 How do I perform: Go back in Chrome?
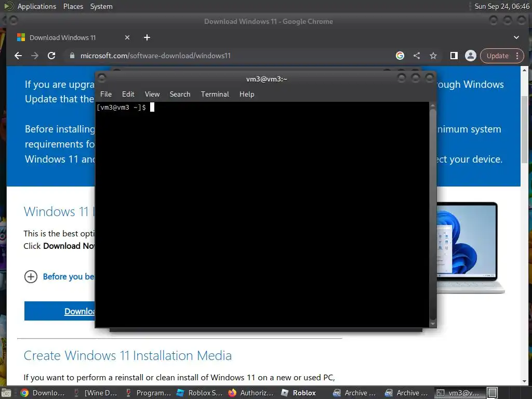(18, 56)
